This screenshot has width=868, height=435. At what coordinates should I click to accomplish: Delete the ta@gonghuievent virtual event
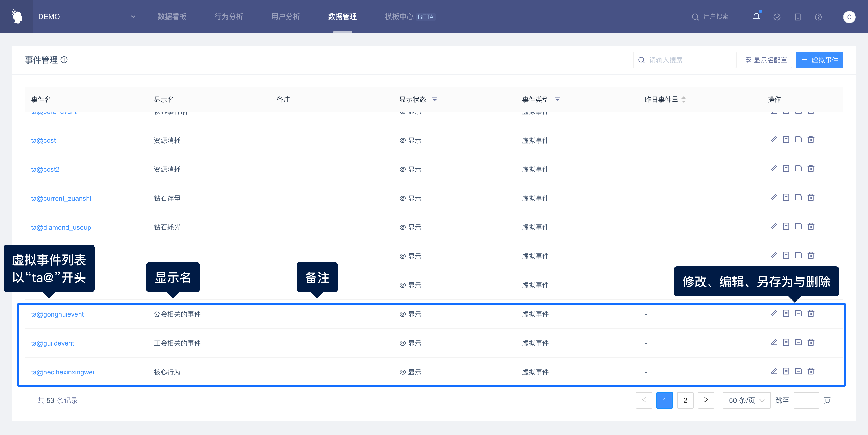(x=811, y=314)
